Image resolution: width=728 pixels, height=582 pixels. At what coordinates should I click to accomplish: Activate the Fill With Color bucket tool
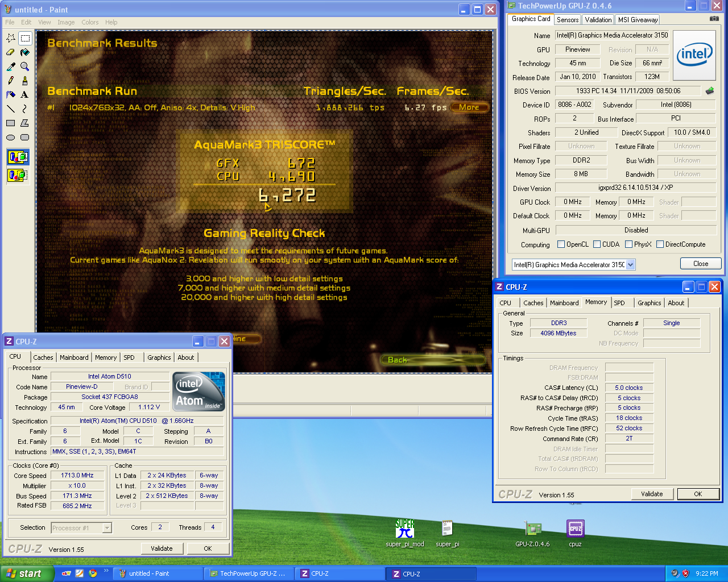click(24, 52)
